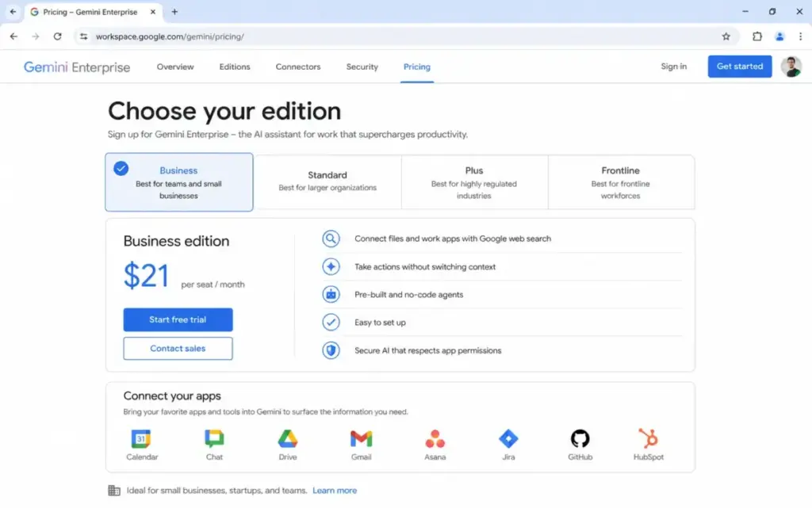Click the Jira app icon
Screen dimensions: 812x508
508,439
